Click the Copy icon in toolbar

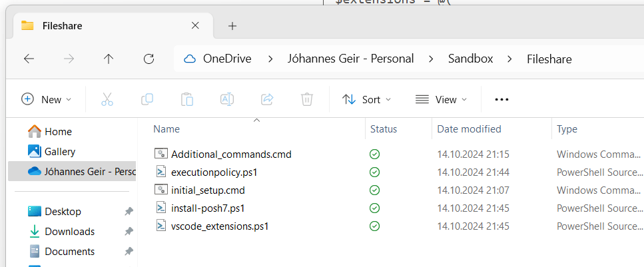coord(147,99)
